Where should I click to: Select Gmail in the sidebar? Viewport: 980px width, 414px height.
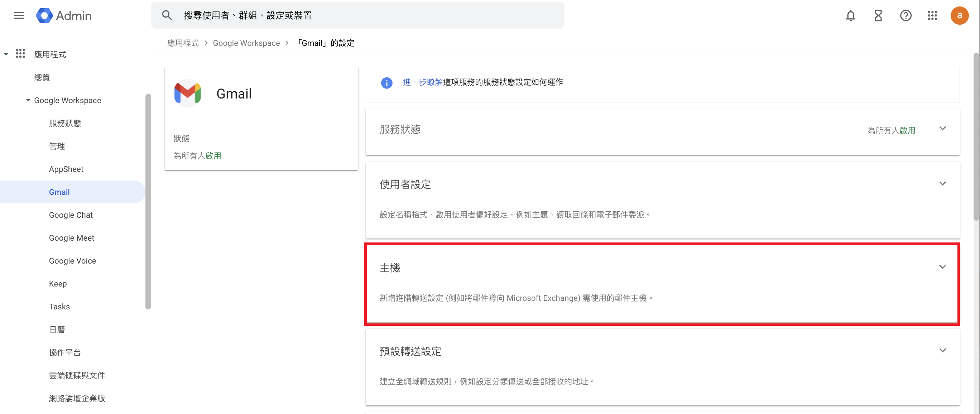pyautogui.click(x=72, y=192)
